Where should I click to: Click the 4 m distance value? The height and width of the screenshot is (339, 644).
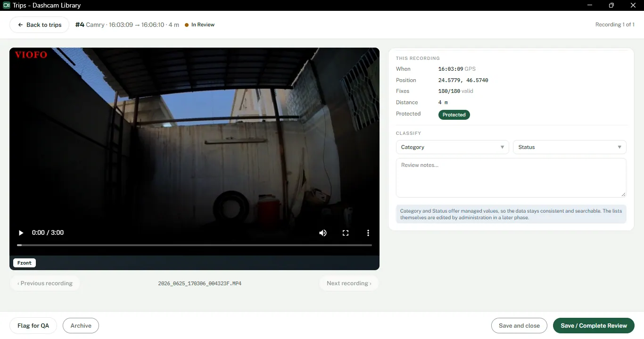[443, 102]
